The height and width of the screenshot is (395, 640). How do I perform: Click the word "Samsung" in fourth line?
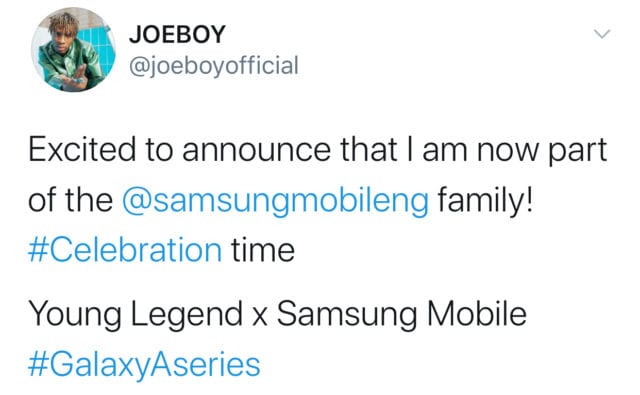tap(347, 315)
